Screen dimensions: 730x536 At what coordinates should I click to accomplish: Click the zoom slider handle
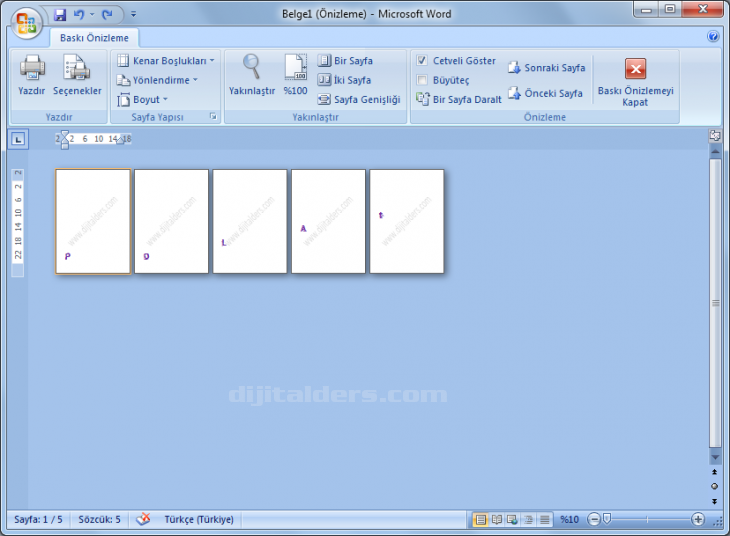coord(607,519)
